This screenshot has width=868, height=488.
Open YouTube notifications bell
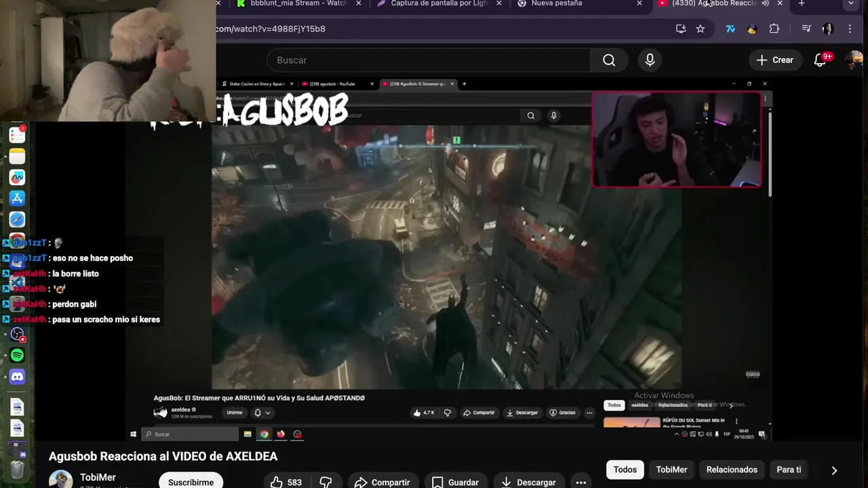(821, 60)
